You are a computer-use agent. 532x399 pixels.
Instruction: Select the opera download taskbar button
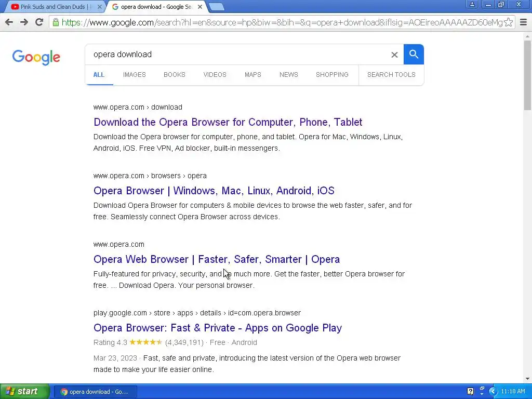(x=95, y=392)
